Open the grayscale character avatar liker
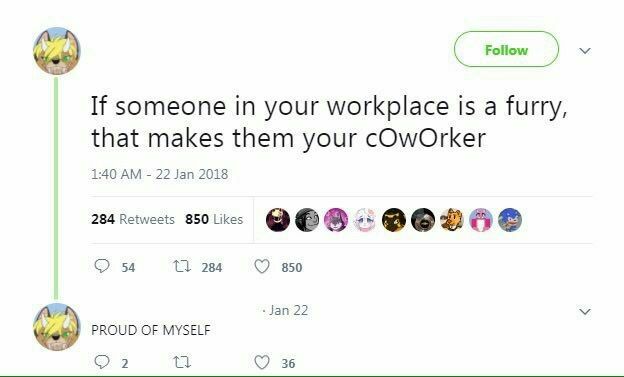 pyautogui.click(x=307, y=220)
